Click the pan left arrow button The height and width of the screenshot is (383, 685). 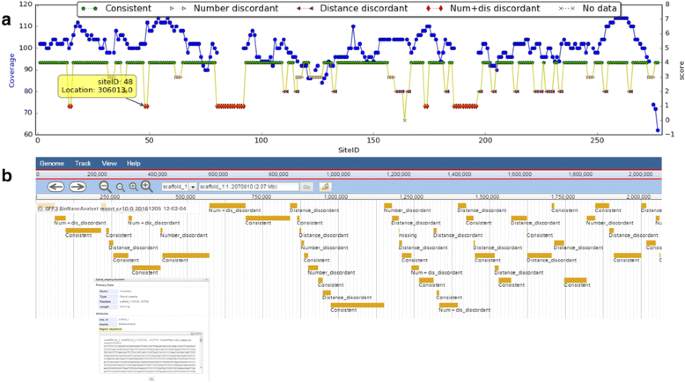[55, 186]
